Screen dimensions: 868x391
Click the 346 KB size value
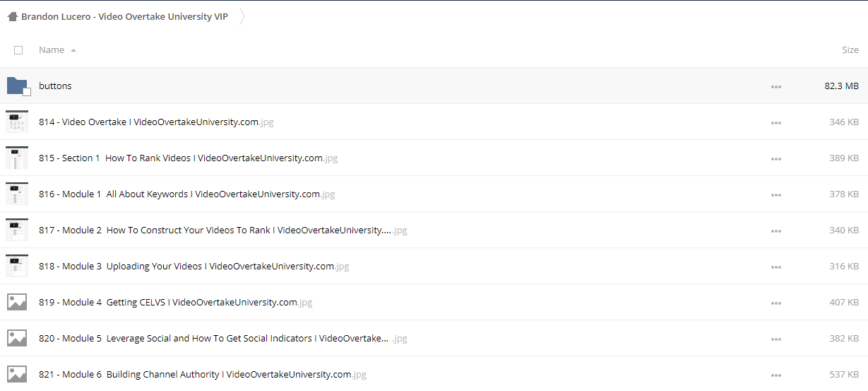[x=844, y=122]
